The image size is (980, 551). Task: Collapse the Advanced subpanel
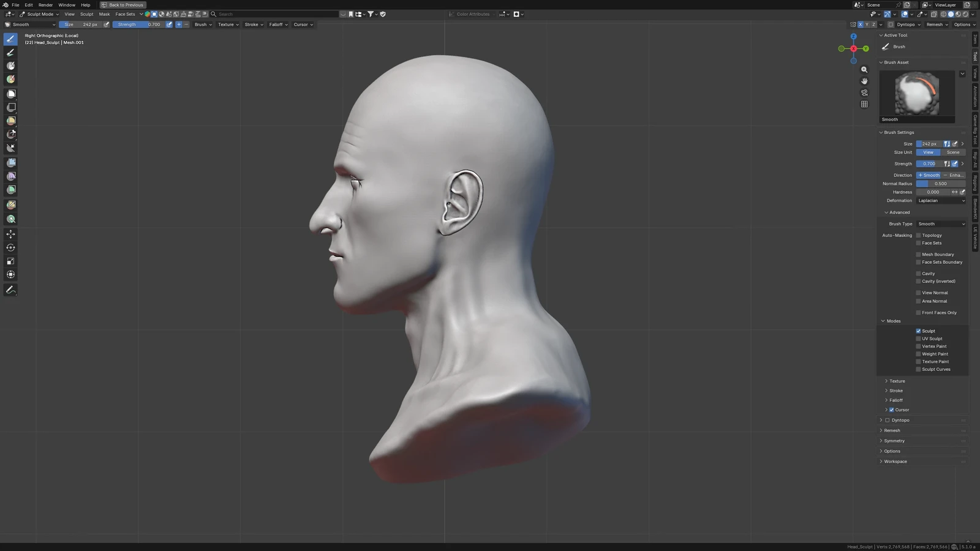899,212
